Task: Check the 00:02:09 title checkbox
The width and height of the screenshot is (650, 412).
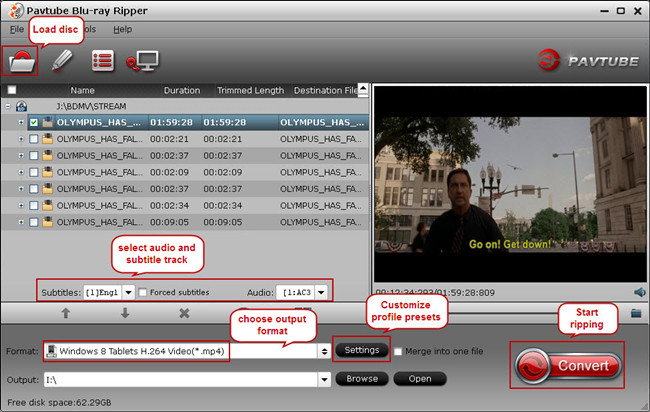Action: pyautogui.click(x=34, y=172)
